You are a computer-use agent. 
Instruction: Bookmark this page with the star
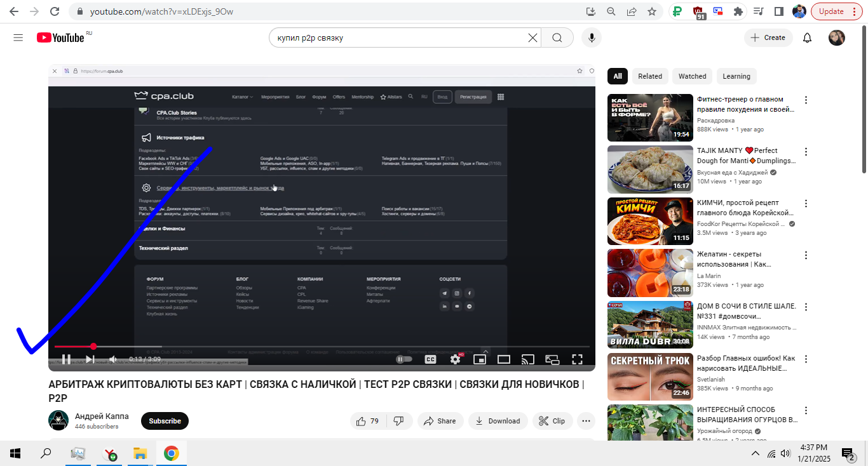pos(651,11)
